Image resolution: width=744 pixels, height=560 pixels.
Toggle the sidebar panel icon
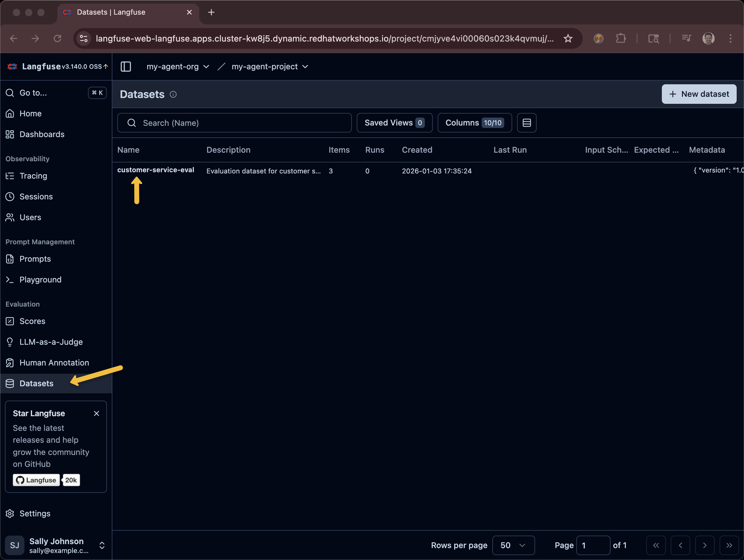click(x=126, y=67)
